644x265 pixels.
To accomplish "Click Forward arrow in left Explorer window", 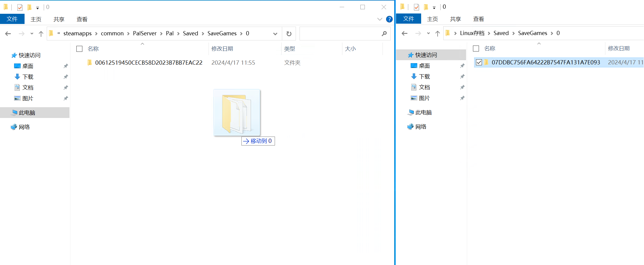I will (x=22, y=34).
